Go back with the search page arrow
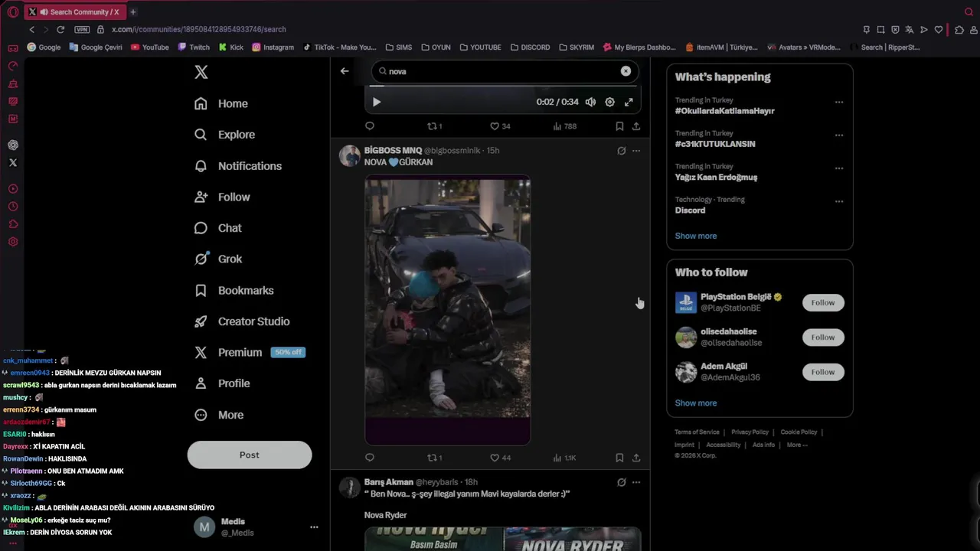The image size is (980, 551). click(x=345, y=71)
